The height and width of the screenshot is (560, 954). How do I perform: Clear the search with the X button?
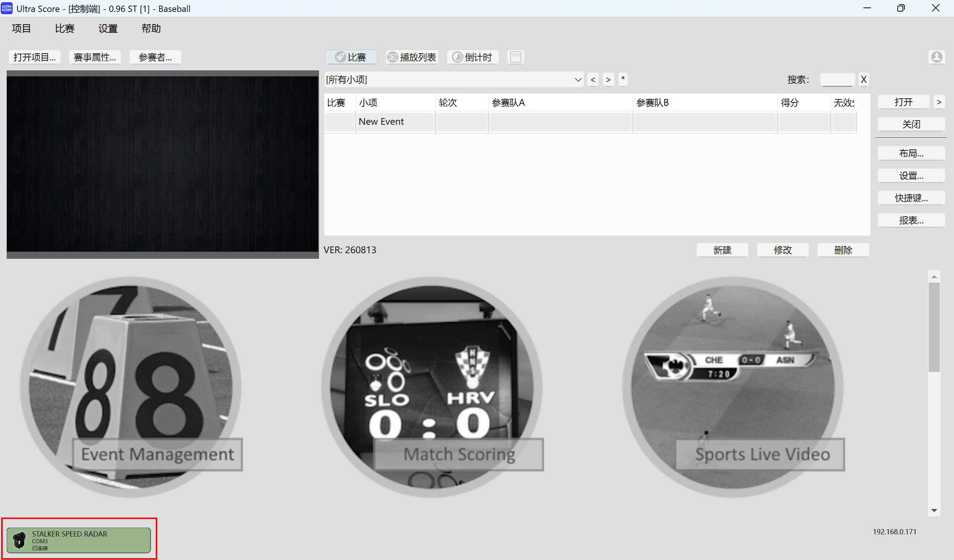click(x=863, y=79)
